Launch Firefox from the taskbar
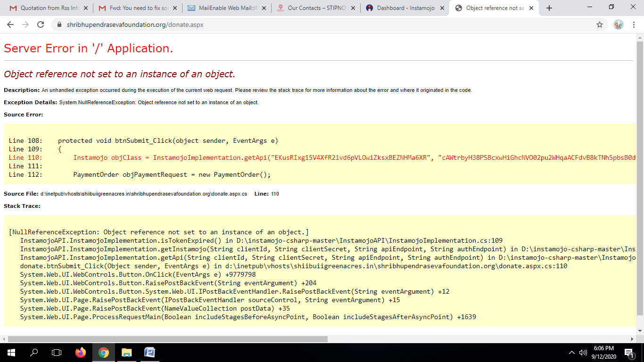This screenshot has height=362, width=644. coord(81,353)
